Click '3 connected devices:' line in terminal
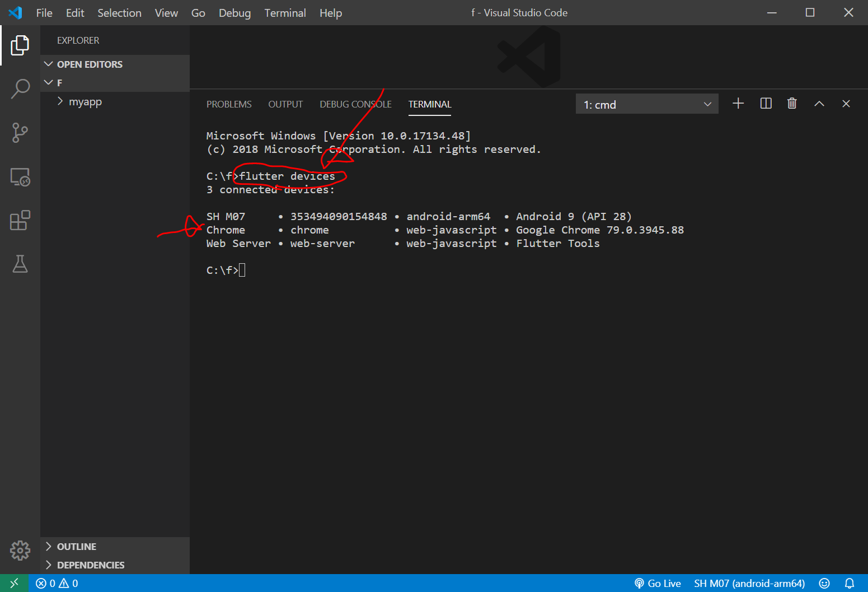The image size is (868, 592). tap(270, 190)
